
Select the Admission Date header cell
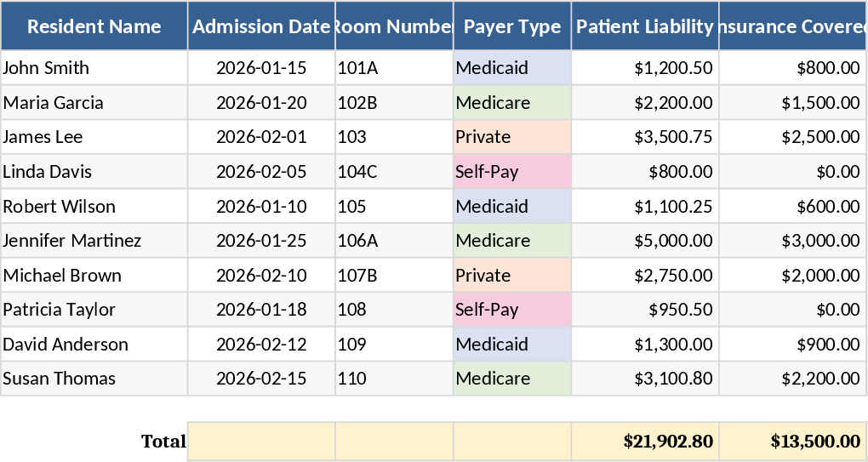(x=261, y=26)
